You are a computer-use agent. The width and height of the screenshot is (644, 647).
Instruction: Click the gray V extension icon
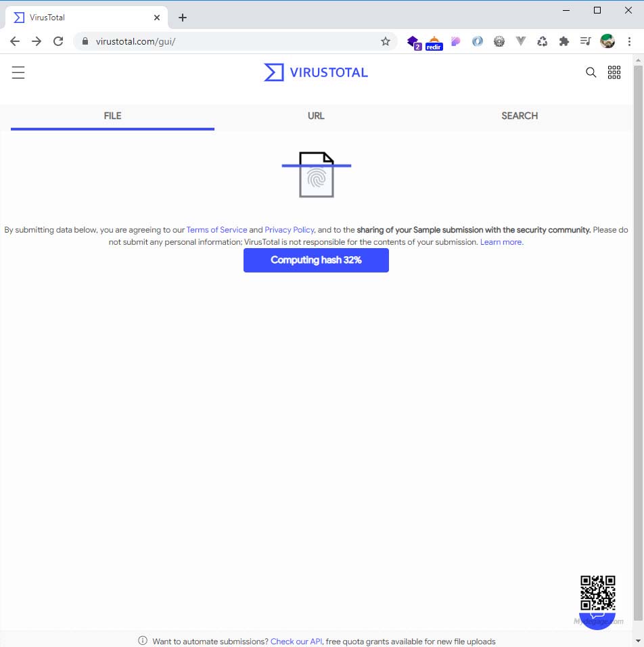[x=521, y=41]
